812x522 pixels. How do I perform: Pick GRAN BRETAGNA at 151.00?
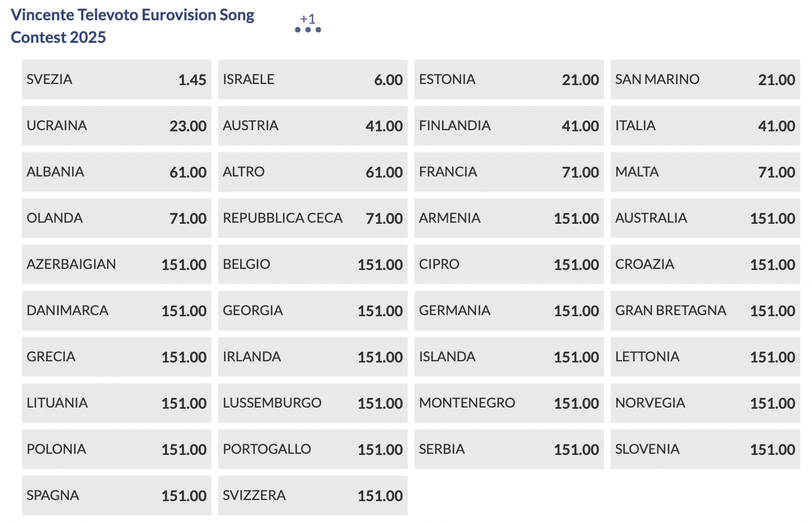coord(705,311)
